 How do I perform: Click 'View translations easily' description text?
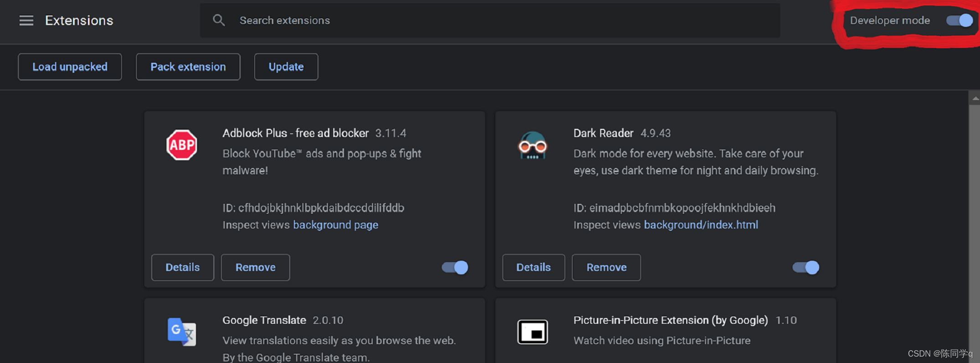[339, 348]
